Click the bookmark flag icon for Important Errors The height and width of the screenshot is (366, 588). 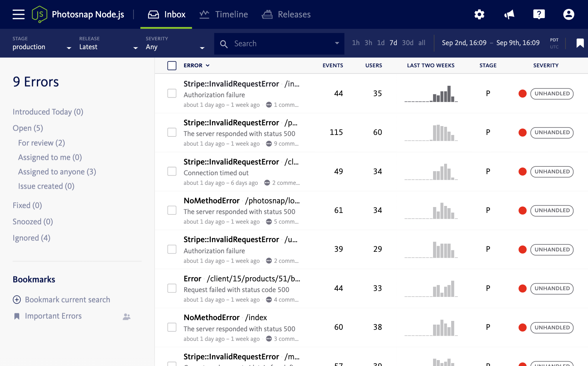tap(17, 316)
